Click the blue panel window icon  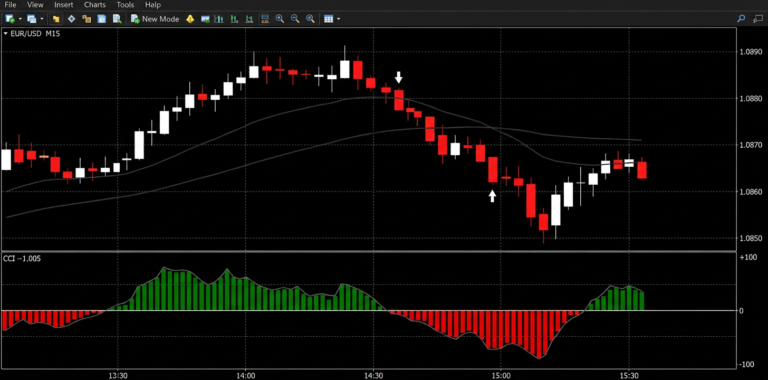[102, 19]
